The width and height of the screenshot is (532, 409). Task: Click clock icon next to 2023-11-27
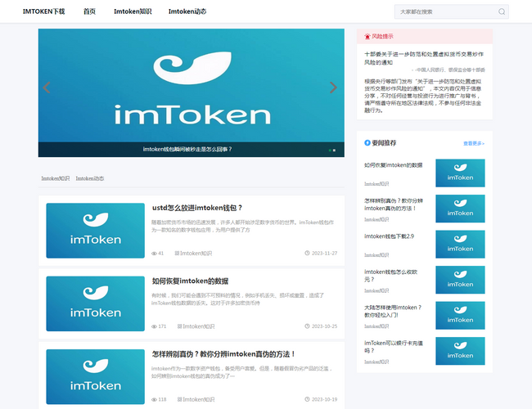(307, 253)
